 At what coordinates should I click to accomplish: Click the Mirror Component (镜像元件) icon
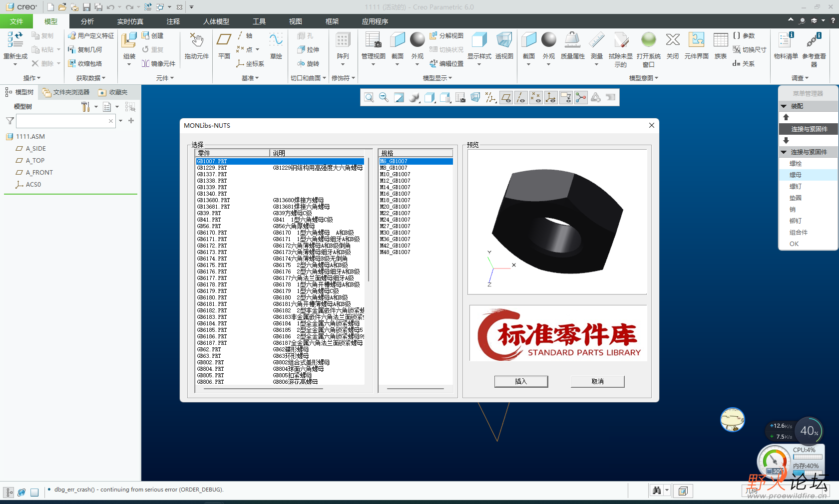(x=159, y=63)
